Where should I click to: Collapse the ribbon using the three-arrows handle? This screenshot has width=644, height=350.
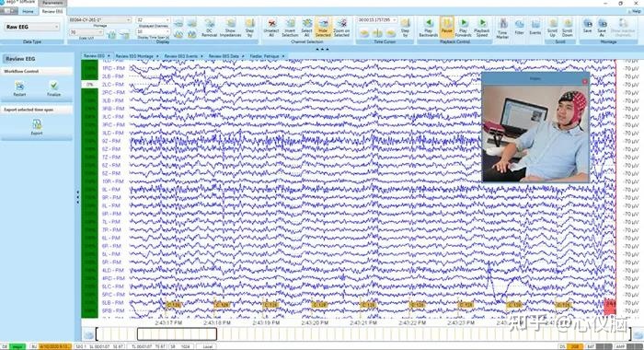(322, 49)
